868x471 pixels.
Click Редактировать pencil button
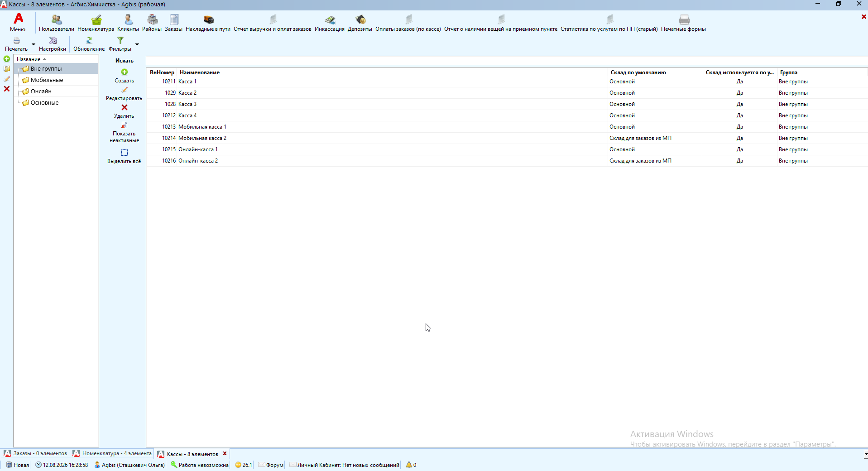point(124,94)
